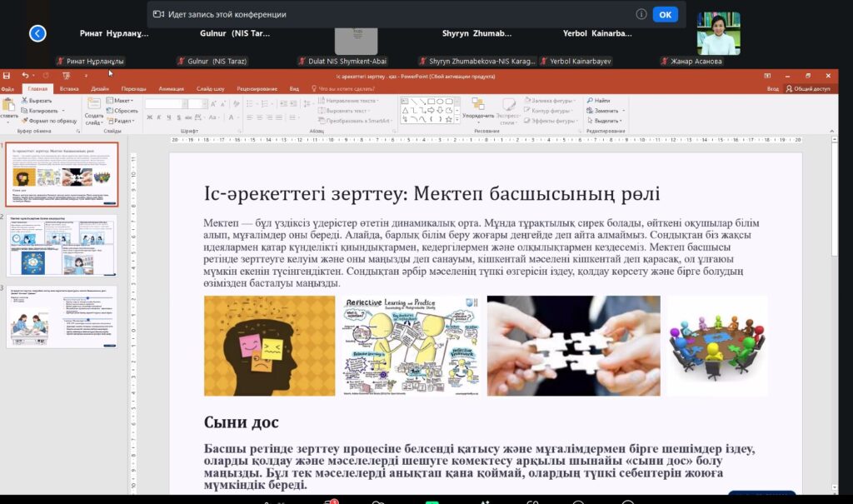Select the Format Painter (Формат по образцу) tool
Viewport: 853px width, 504px height.
(24, 120)
